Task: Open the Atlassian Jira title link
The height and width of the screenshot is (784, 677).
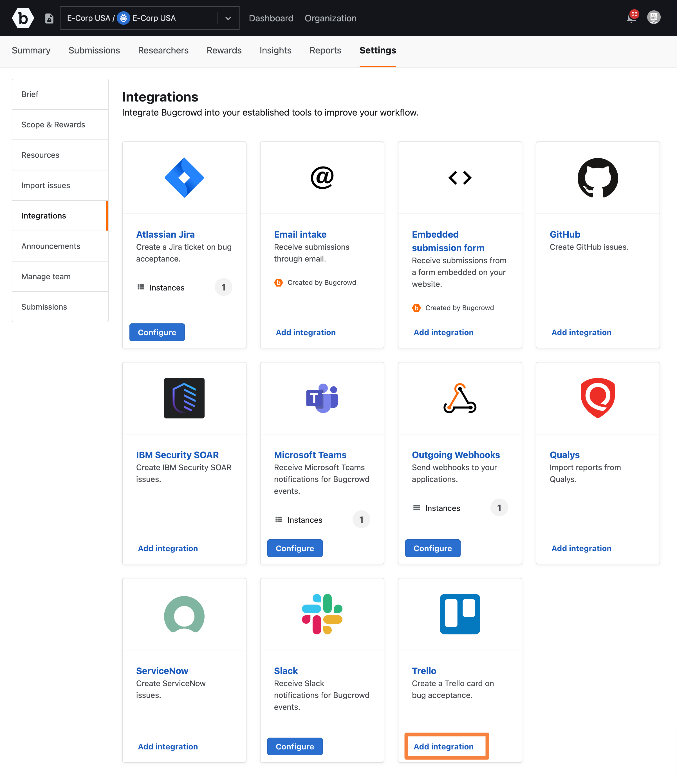Action: click(x=165, y=234)
